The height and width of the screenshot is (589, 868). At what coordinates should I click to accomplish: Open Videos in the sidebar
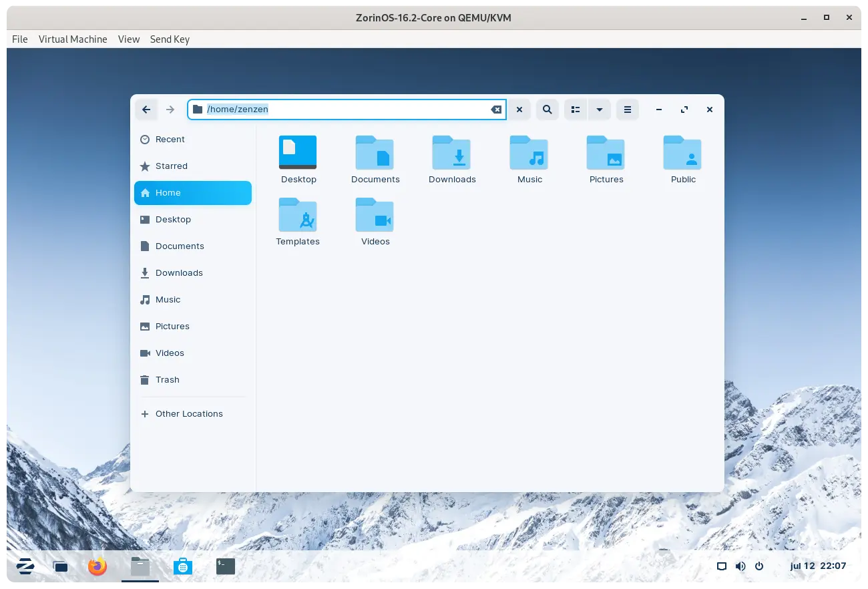click(193, 353)
